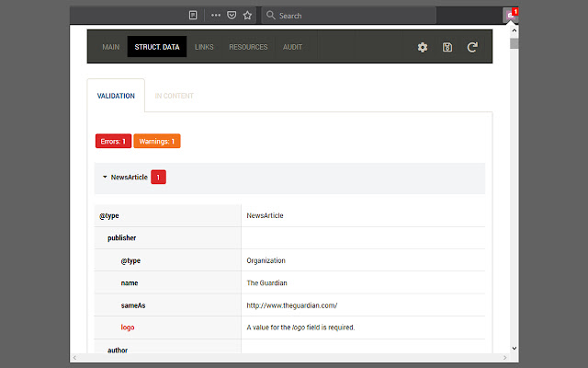Click the vertical scrollbar down arrow
The width and height of the screenshot is (588, 368).
514,349
